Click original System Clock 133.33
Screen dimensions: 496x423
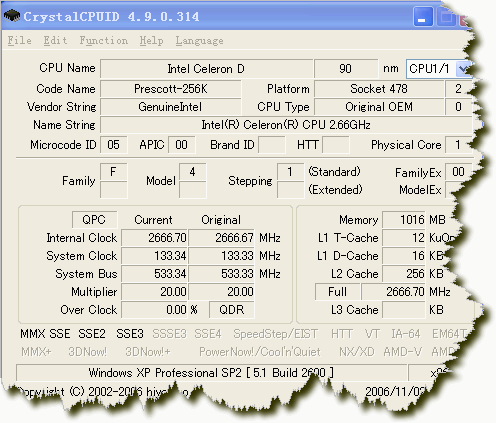point(222,256)
